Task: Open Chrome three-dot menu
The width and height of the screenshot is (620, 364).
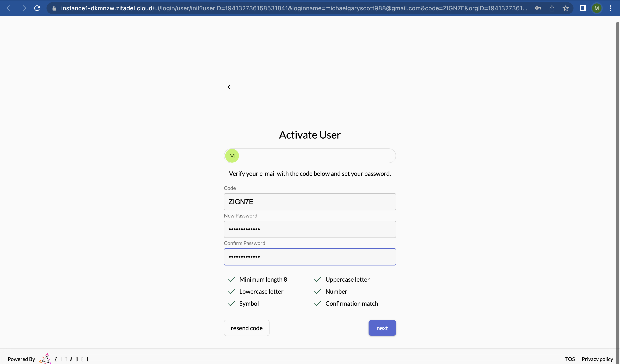Action: (x=610, y=8)
